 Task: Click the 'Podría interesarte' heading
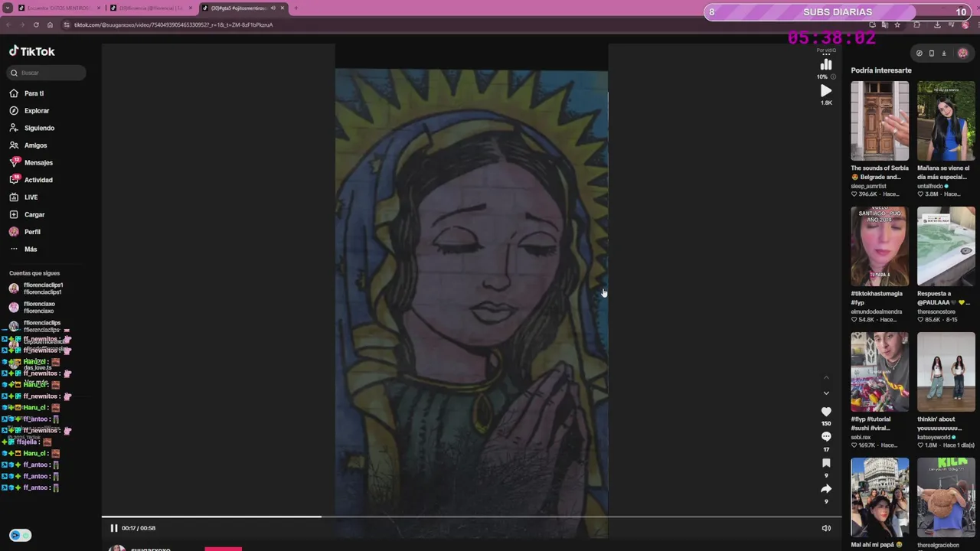(881, 70)
